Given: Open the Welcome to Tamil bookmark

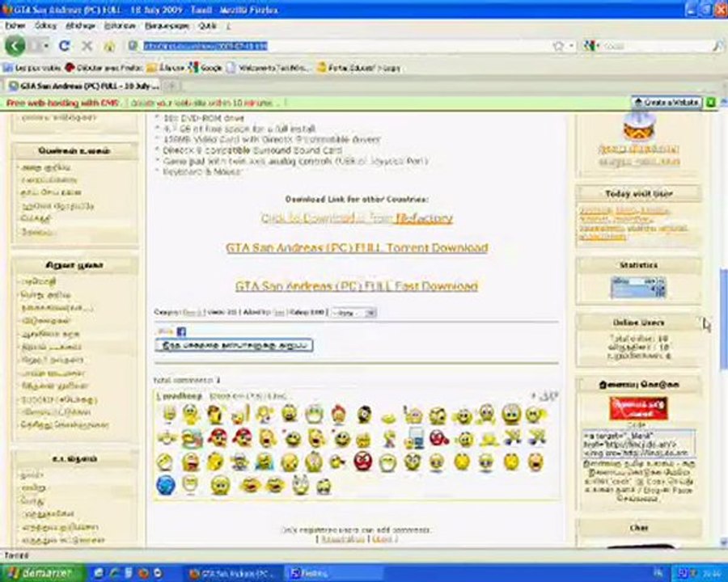Looking at the screenshot, I should (x=269, y=68).
